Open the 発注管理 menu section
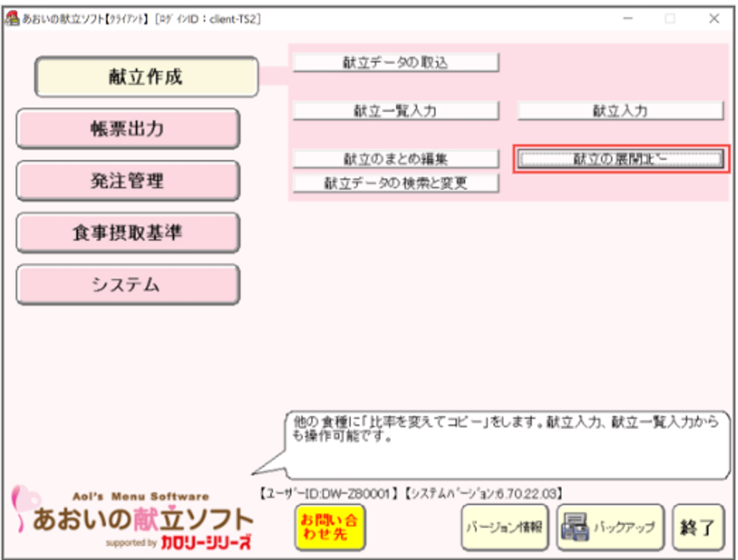Screen dimensions: 738x560 (x=128, y=181)
